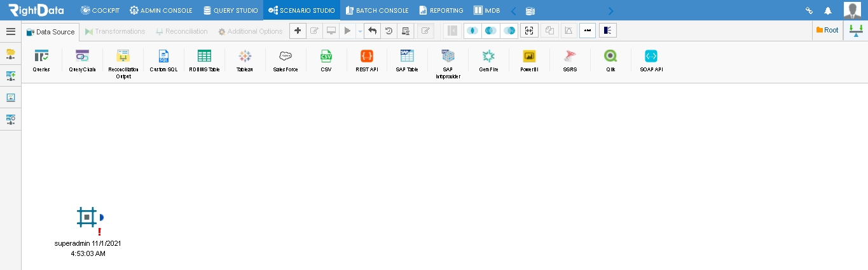Choose the PowerBI data source icon

point(530,55)
